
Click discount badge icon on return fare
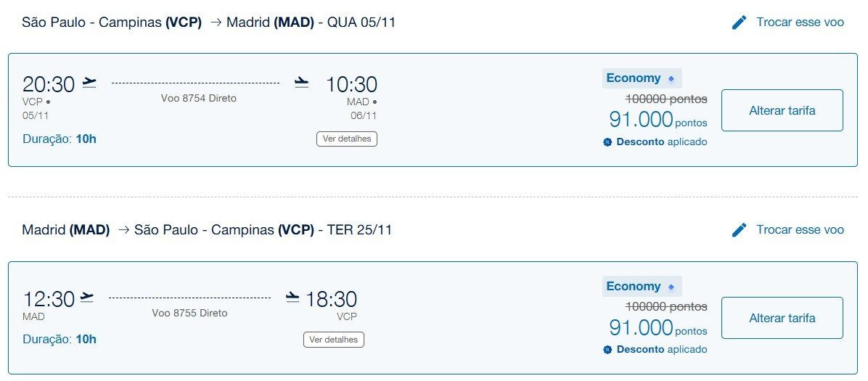click(607, 350)
